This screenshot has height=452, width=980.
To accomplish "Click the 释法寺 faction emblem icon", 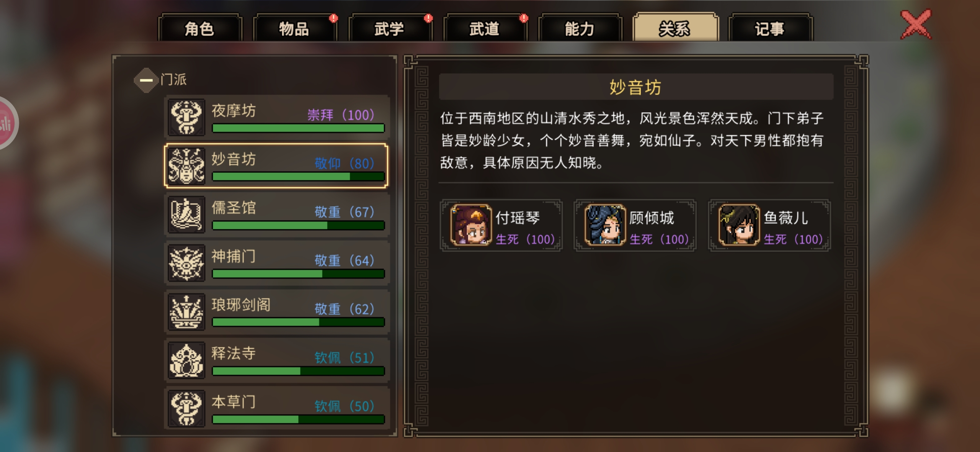I will pyautogui.click(x=187, y=360).
